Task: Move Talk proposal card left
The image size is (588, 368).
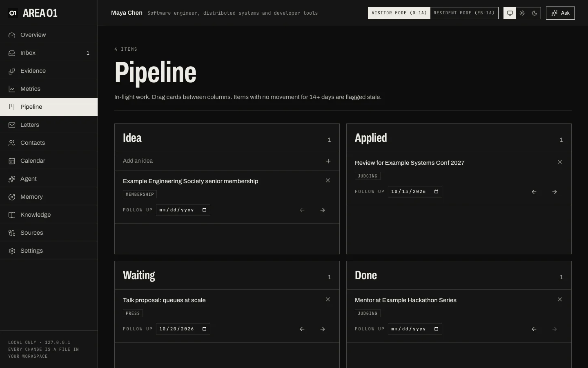Action: [x=302, y=329]
